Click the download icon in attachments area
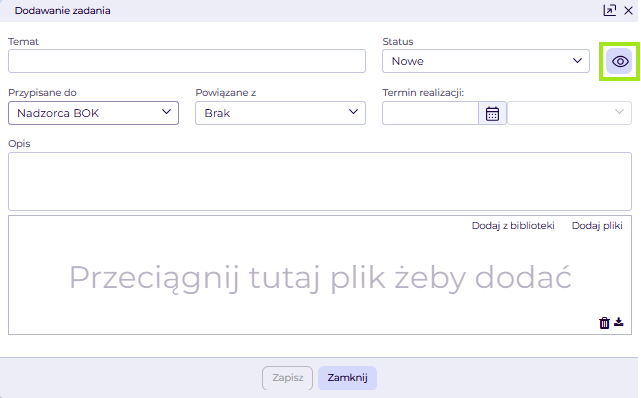 pyautogui.click(x=619, y=322)
